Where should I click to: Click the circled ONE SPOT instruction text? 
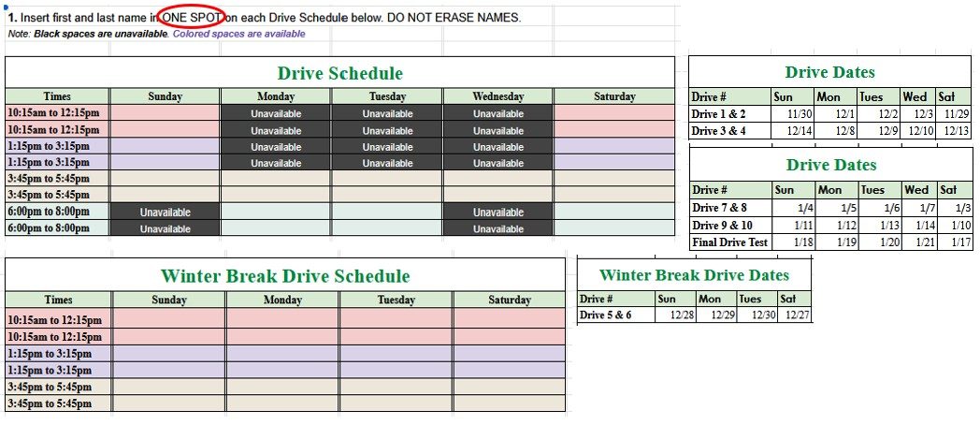(192, 18)
